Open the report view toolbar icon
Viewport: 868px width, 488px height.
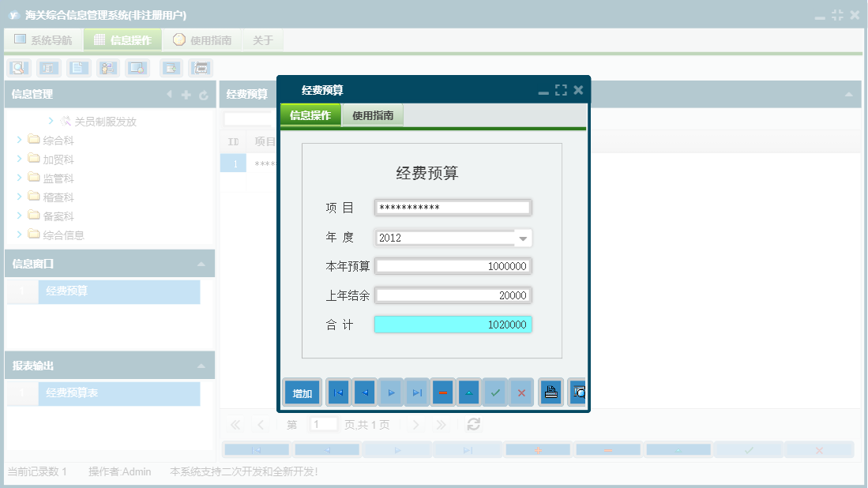coord(48,68)
